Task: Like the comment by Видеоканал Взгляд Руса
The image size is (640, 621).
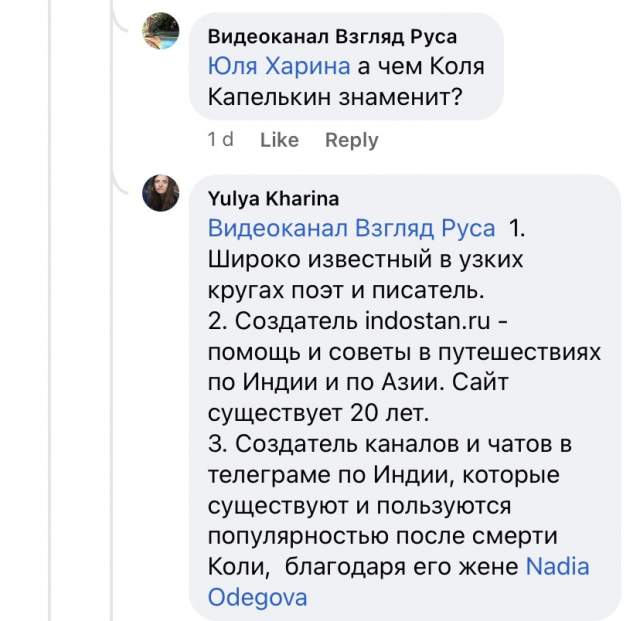Action: pos(279,140)
